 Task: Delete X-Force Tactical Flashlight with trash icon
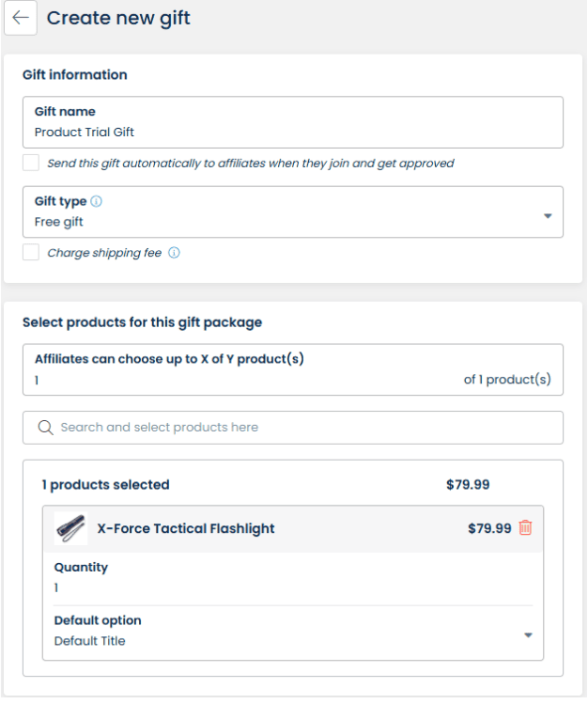tap(525, 528)
